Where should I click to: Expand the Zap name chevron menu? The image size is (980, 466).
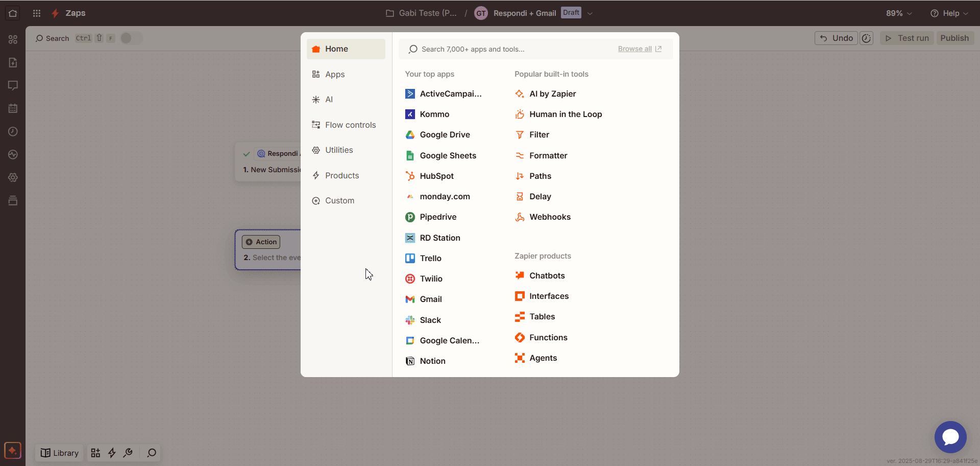pyautogui.click(x=590, y=13)
